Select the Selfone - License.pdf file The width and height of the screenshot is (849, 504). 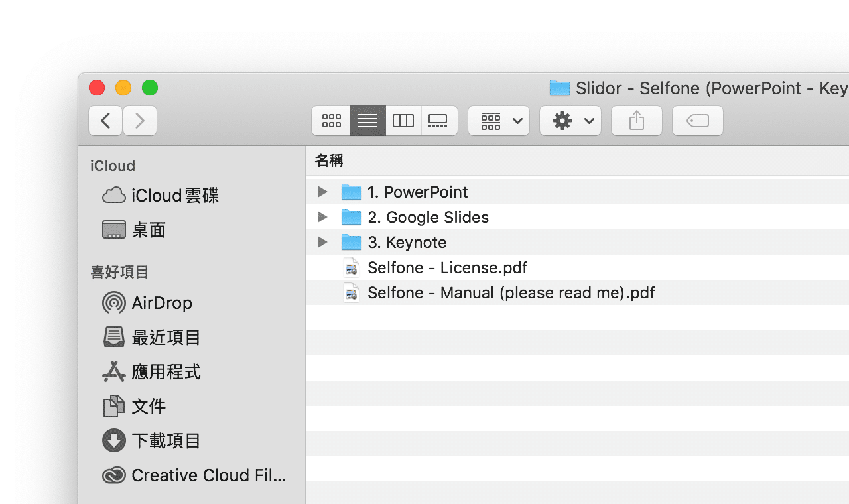click(447, 267)
